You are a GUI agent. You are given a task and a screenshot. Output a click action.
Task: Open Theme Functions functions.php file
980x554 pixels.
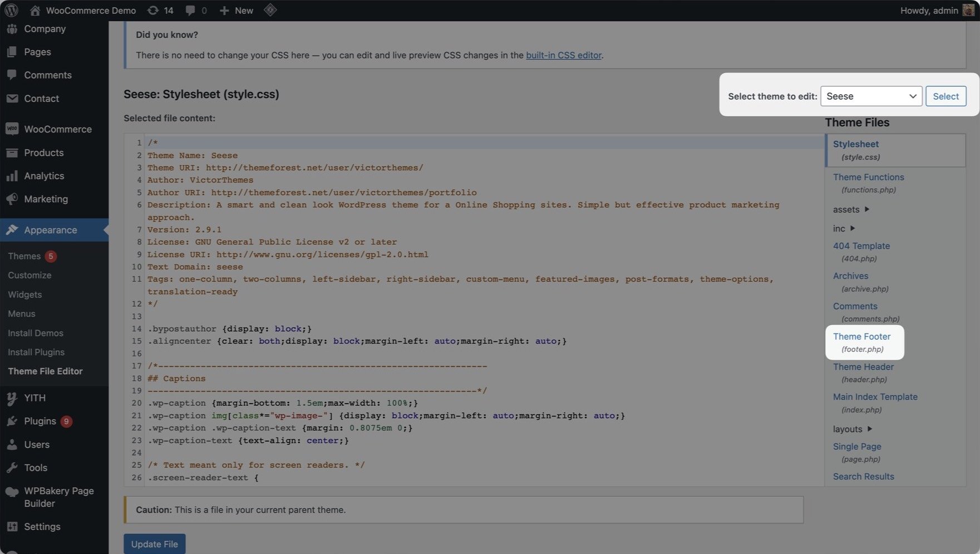(868, 183)
